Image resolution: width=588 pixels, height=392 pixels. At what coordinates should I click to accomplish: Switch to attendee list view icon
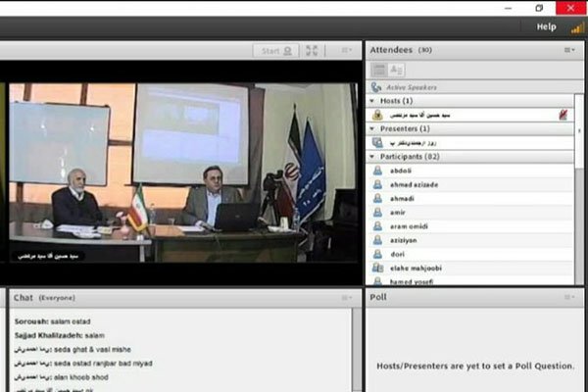pos(378,70)
